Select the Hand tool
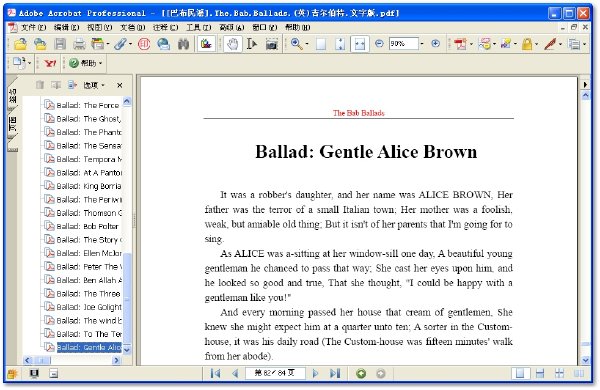 232,44
